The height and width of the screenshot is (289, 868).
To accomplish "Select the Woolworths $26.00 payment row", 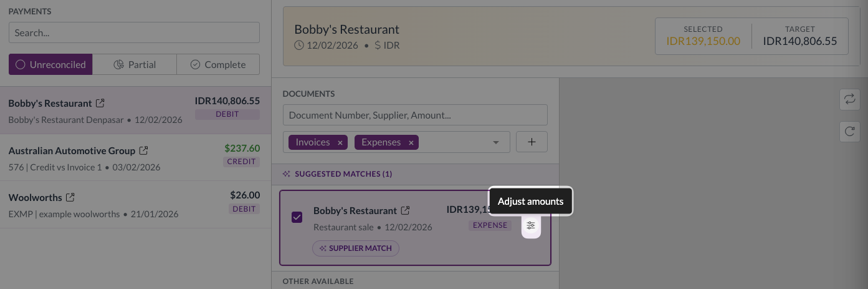I will [x=134, y=205].
